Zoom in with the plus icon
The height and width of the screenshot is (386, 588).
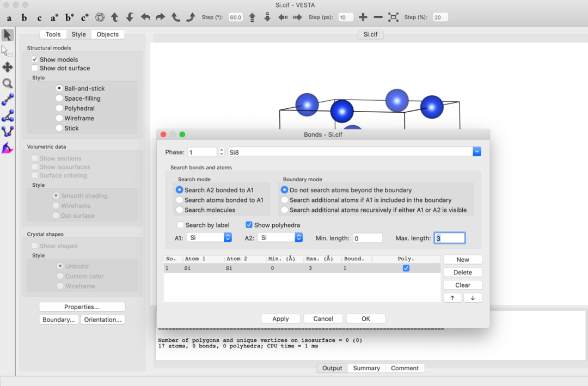[363, 17]
